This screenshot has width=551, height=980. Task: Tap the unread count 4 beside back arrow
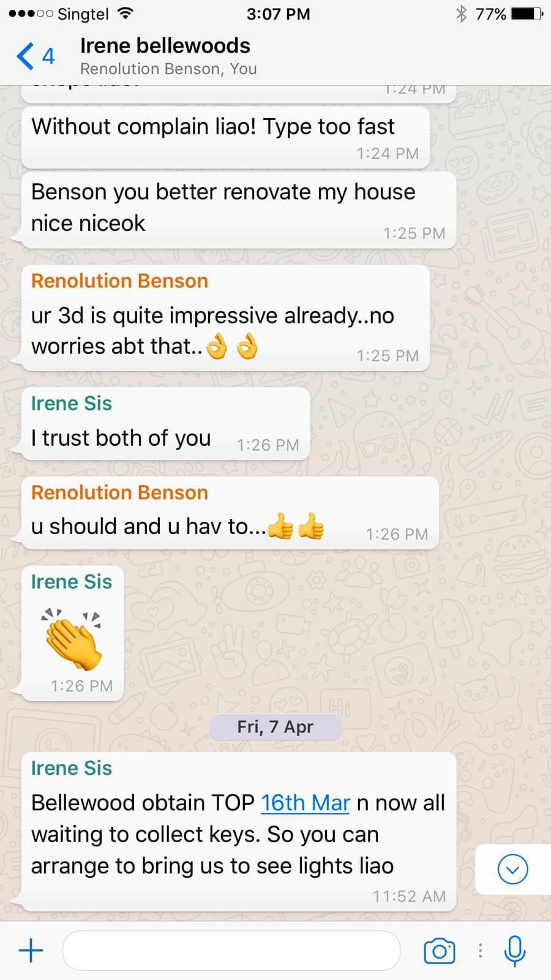coord(48,56)
